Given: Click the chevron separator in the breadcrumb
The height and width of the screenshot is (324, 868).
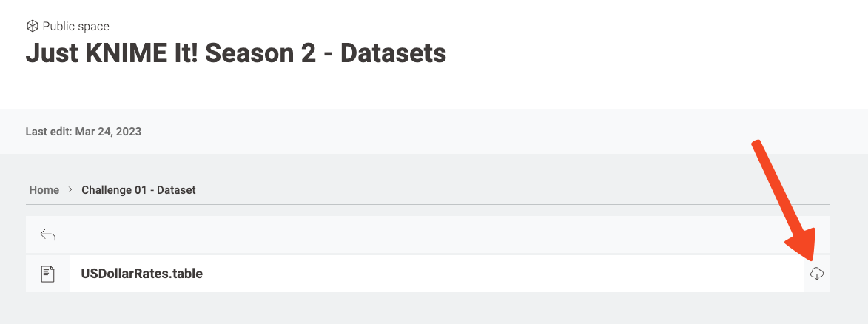Looking at the screenshot, I should (70, 190).
